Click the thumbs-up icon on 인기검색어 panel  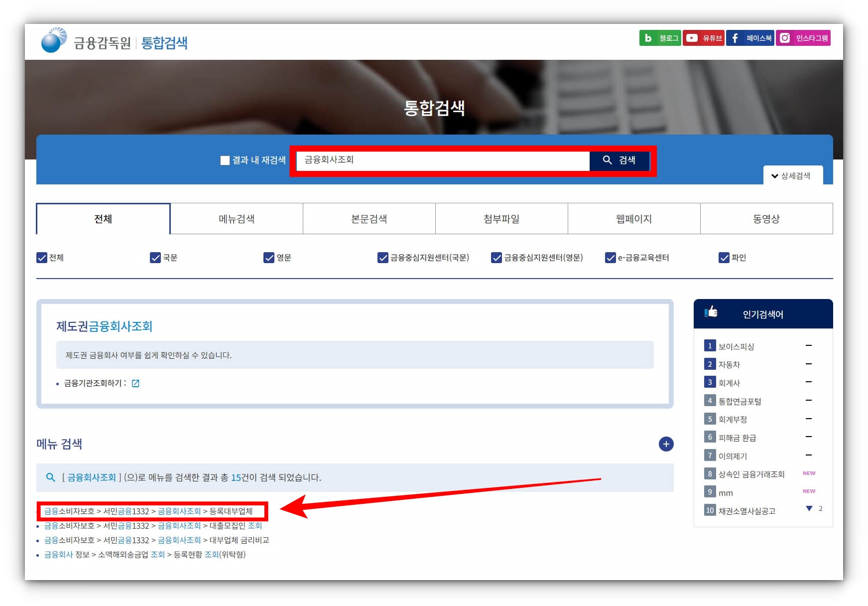[x=712, y=312]
